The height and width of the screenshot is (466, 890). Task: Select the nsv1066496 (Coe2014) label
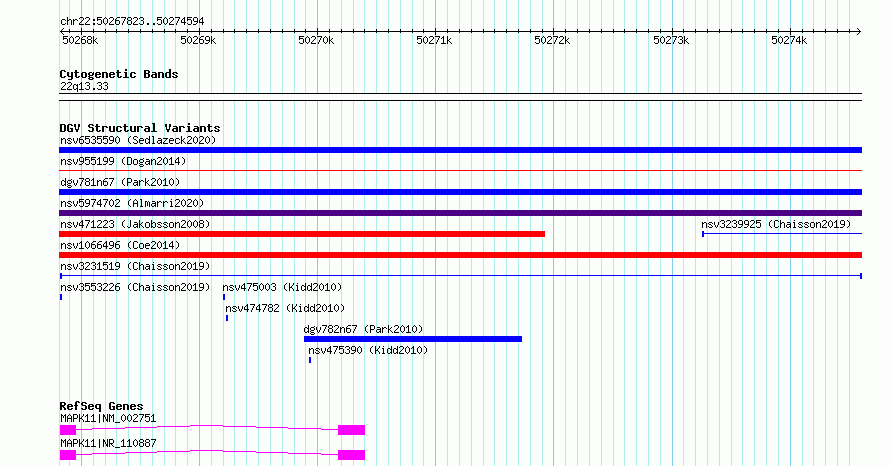(x=120, y=245)
